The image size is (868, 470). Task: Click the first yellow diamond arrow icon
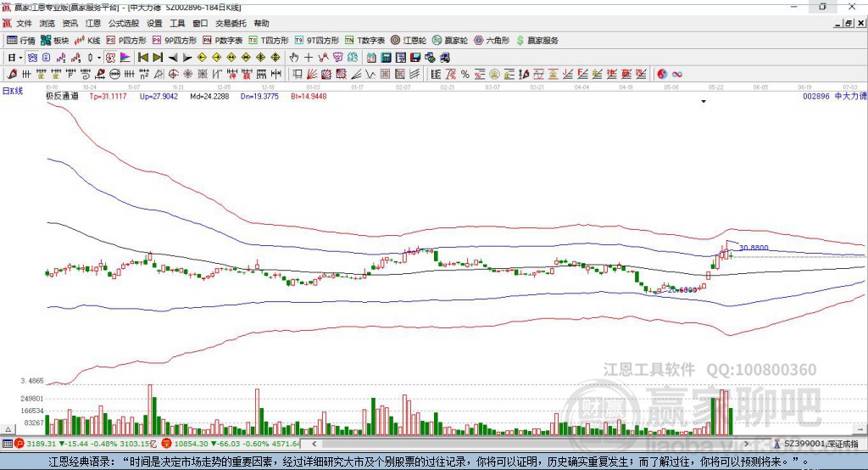[x=202, y=58]
